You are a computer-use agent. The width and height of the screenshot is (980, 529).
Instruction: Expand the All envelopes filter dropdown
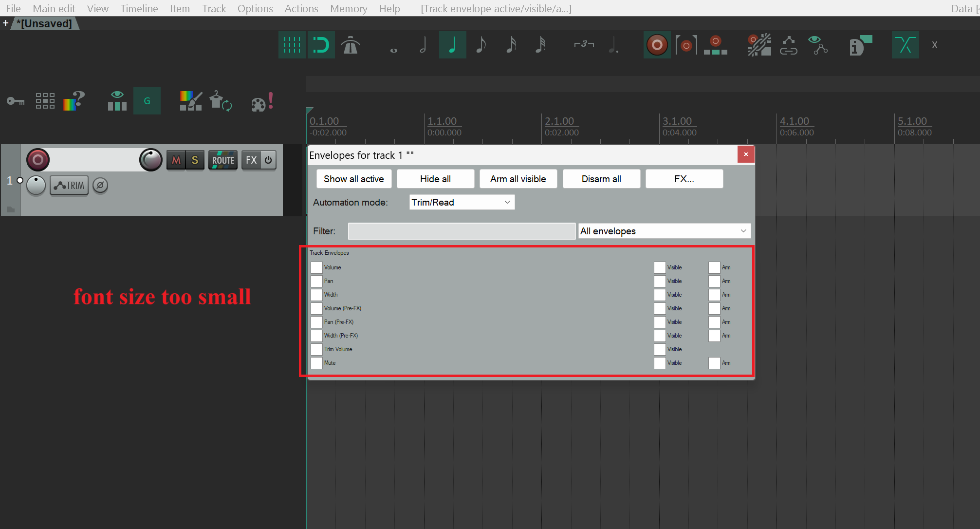pos(664,231)
